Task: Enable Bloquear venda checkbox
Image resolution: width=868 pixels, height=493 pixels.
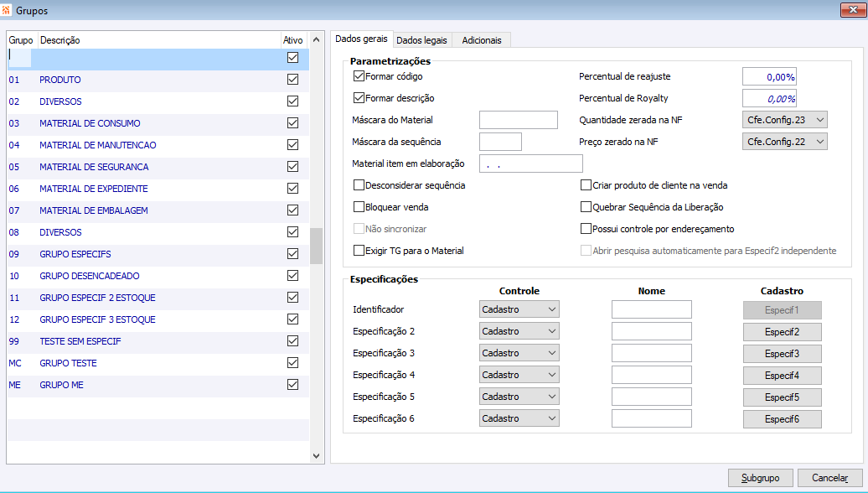Action: [359, 207]
